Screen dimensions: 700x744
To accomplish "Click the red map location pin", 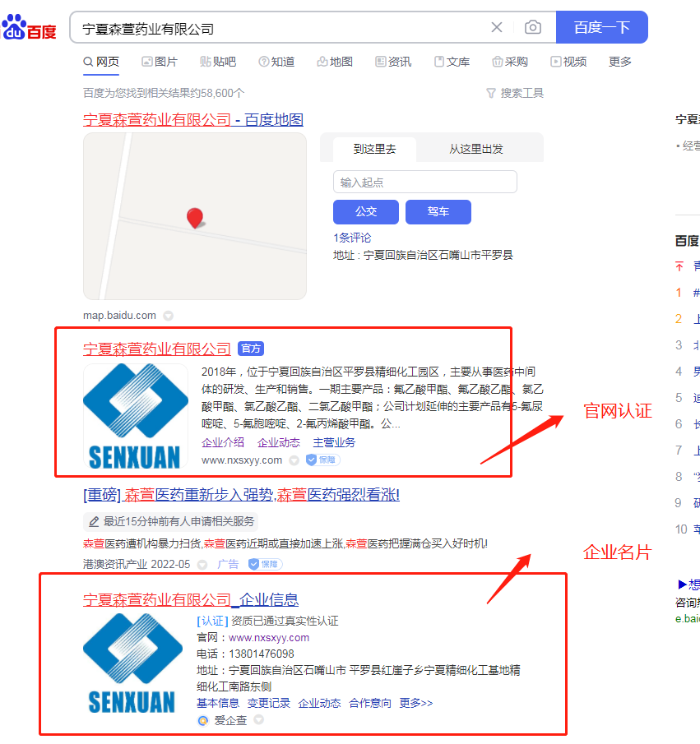I will pos(195,218).
